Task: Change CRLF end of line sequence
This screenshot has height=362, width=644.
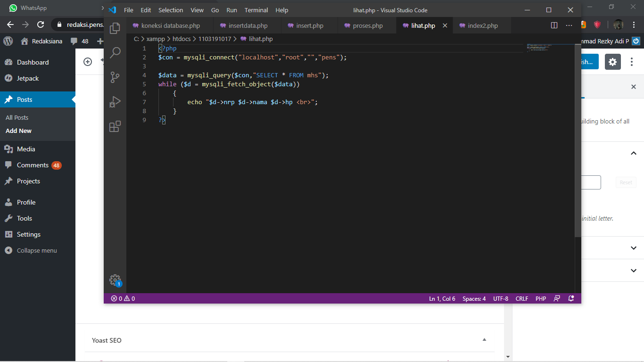Action: click(x=522, y=298)
